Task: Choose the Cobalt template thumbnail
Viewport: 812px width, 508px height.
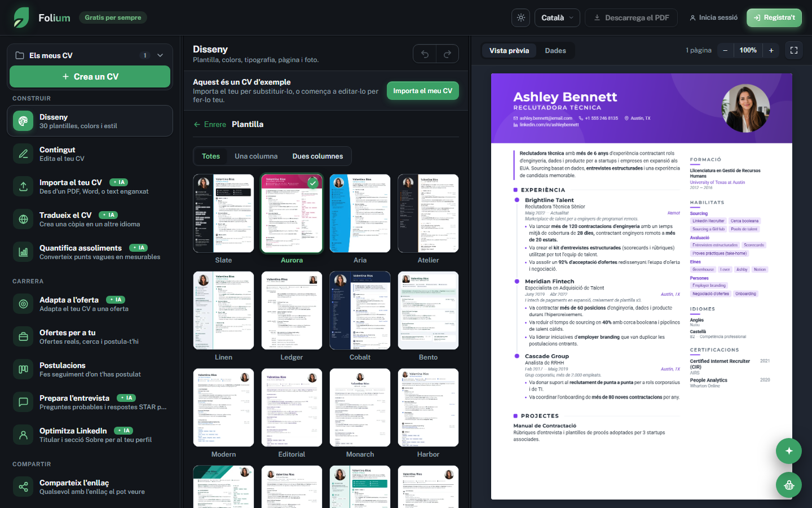Action: (x=360, y=310)
